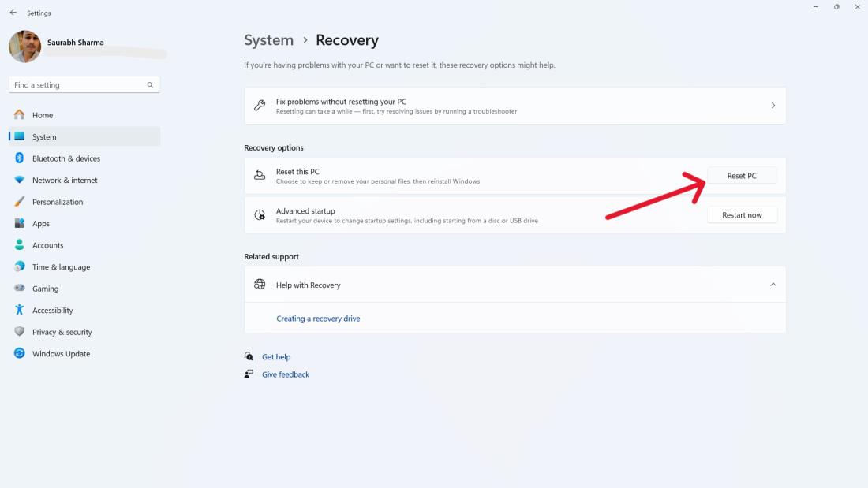
Task: Open the Accounts settings page
Action: point(47,245)
